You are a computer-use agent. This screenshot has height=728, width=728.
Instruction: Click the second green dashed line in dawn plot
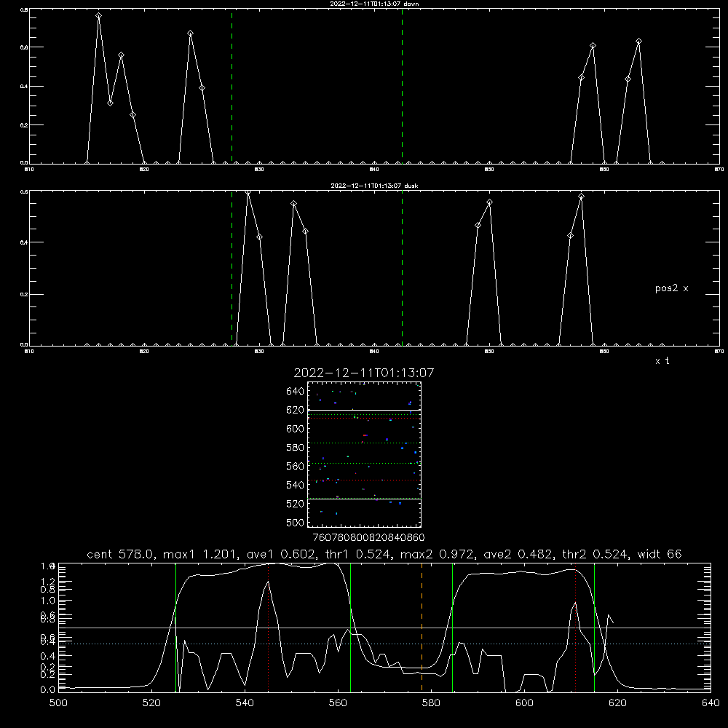[402, 86]
